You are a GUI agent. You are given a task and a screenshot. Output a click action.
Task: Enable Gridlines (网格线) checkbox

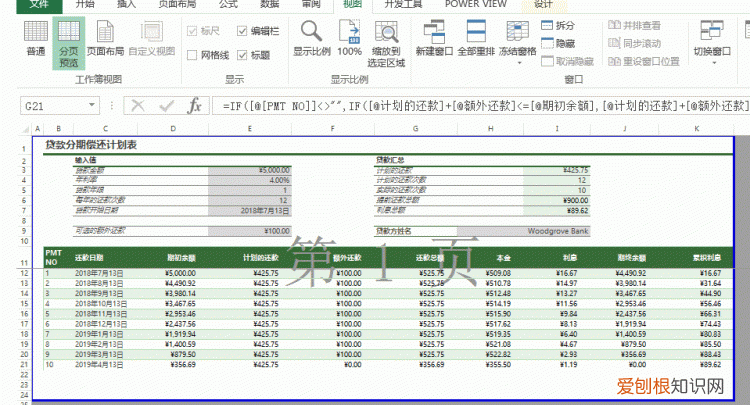pos(192,55)
